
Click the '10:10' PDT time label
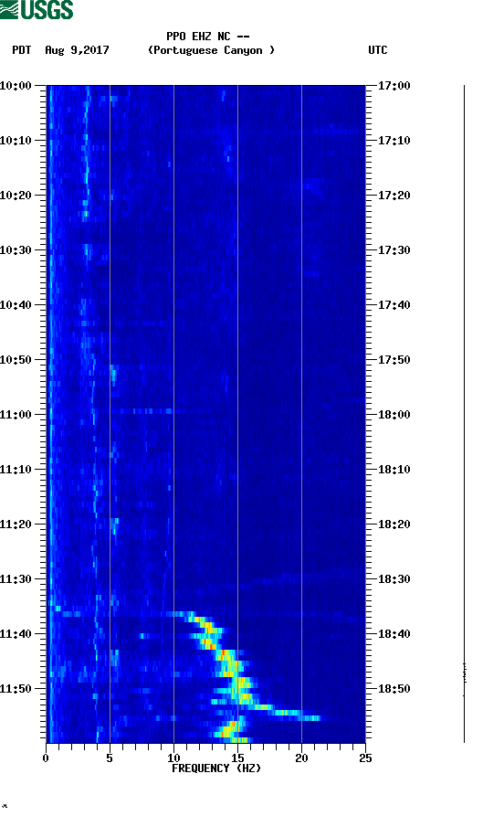16,140
